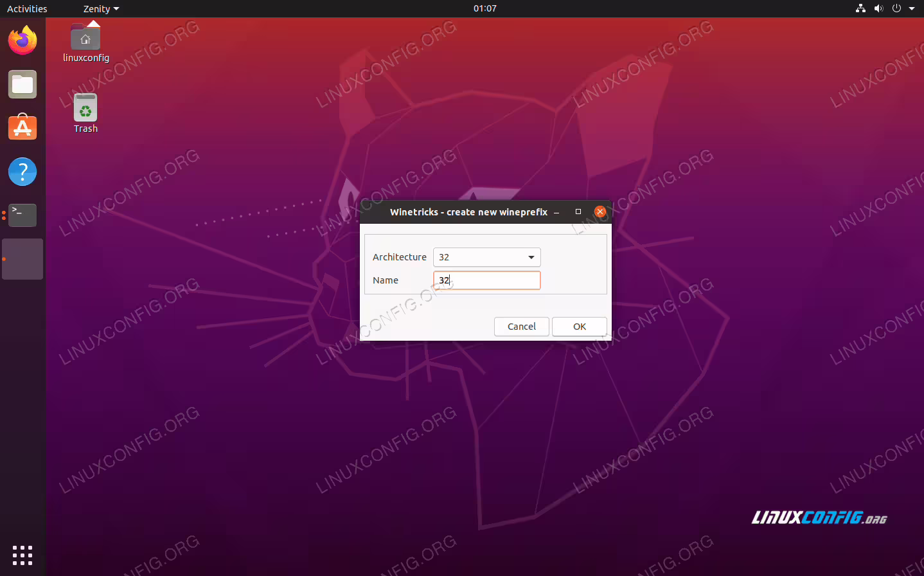Expand the Architecture combo box
Screen dimensions: 924x576
(x=487, y=257)
